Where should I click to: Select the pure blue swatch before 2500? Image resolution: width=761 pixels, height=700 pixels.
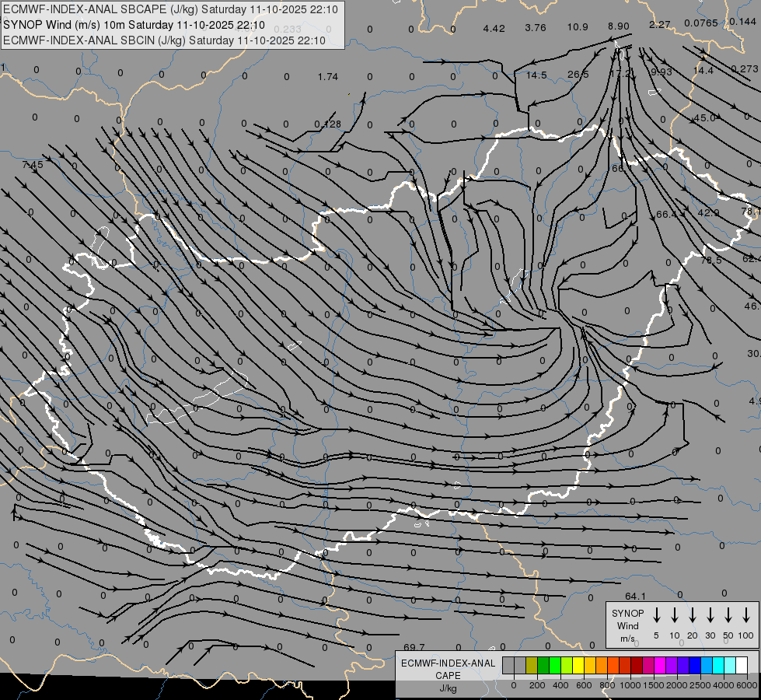694,665
